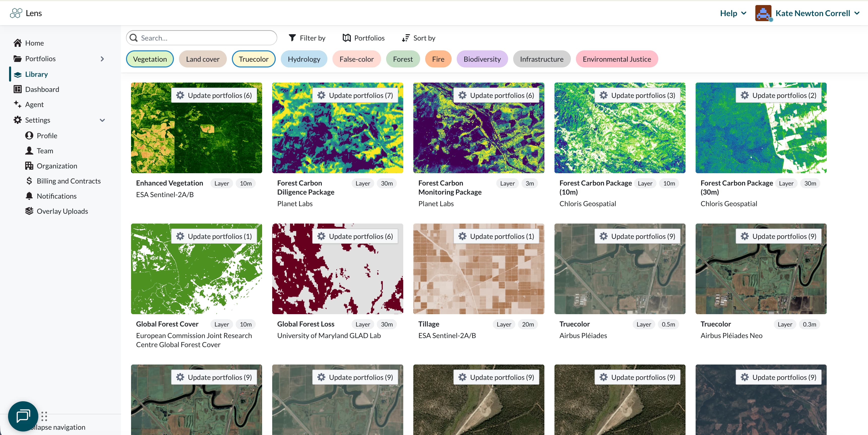The height and width of the screenshot is (435, 868).
Task: Toggle the Vegetation category filter chip
Action: click(150, 59)
